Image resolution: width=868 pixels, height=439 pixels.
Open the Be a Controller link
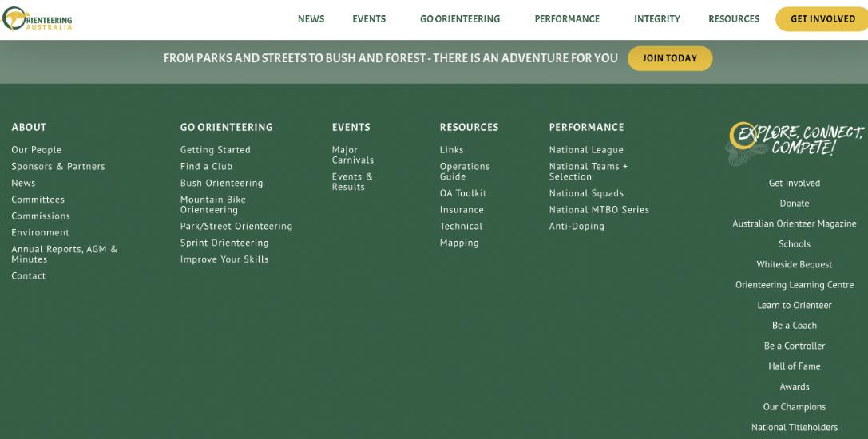[795, 346]
